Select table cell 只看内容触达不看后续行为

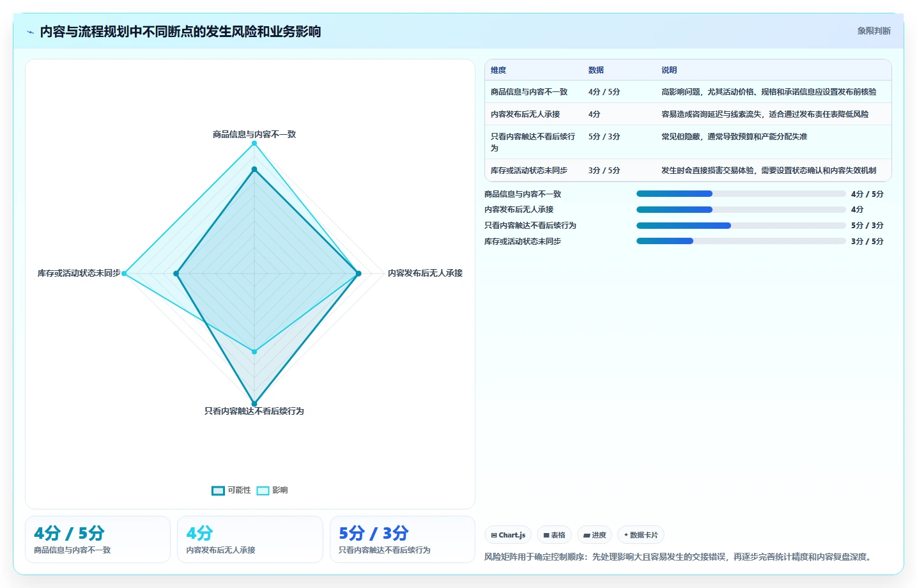[533, 142]
